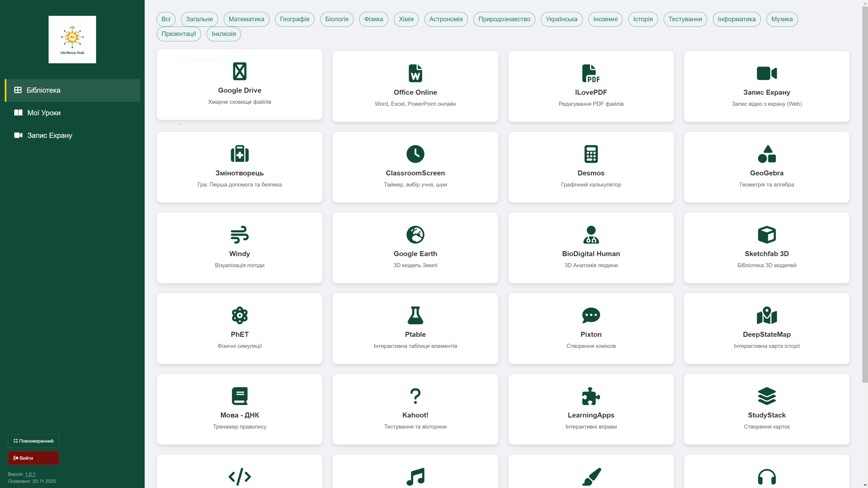The height and width of the screenshot is (488, 868).
Task: Open the Google Drive card icon
Action: coord(239,71)
